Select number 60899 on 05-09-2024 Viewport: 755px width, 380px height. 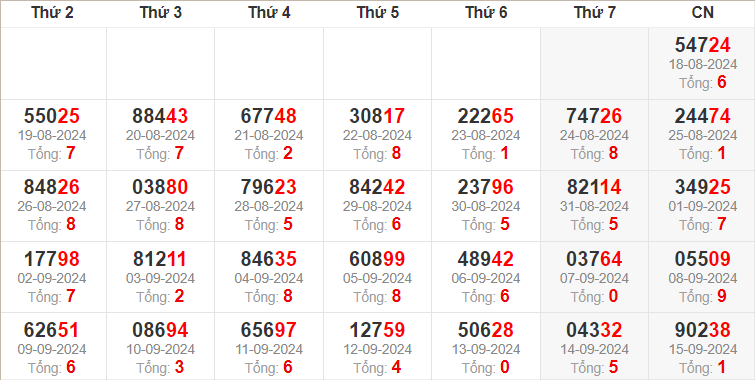377,259
